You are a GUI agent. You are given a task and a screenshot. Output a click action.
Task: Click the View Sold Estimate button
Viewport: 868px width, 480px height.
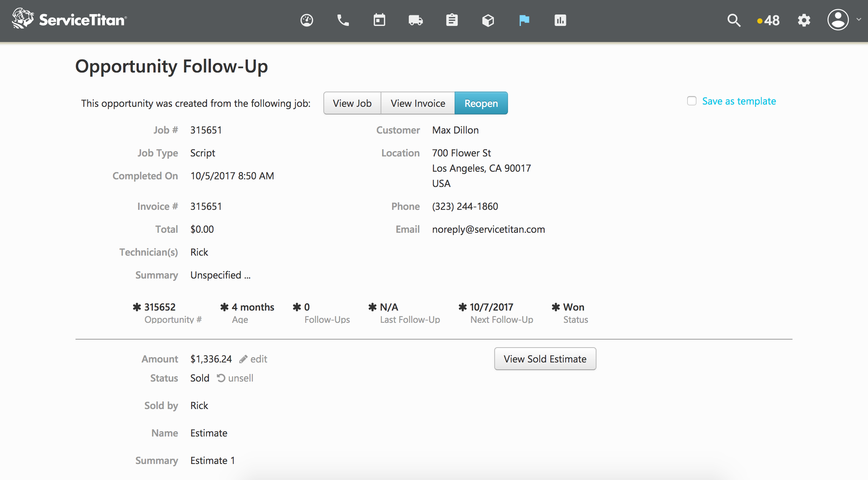point(545,359)
